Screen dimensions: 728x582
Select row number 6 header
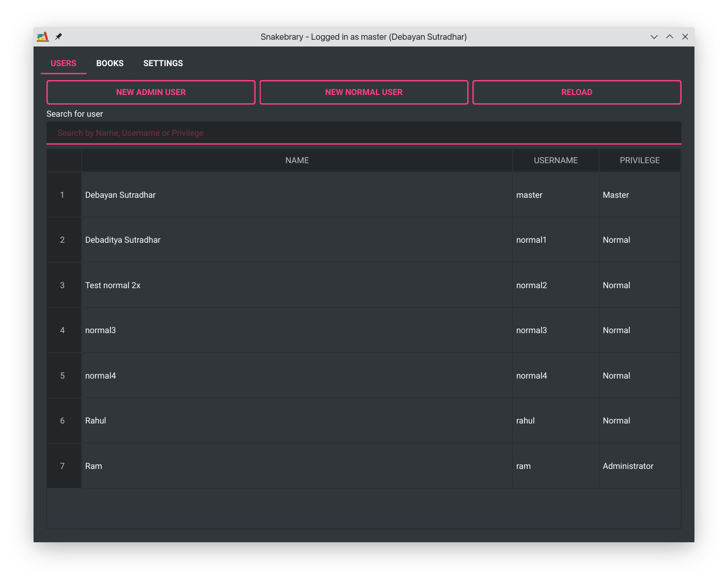click(x=64, y=420)
